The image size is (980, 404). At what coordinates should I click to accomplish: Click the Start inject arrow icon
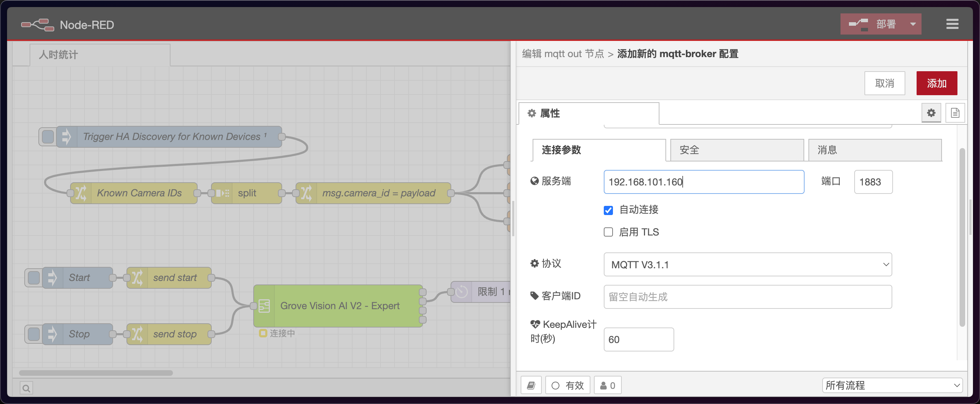[52, 277]
